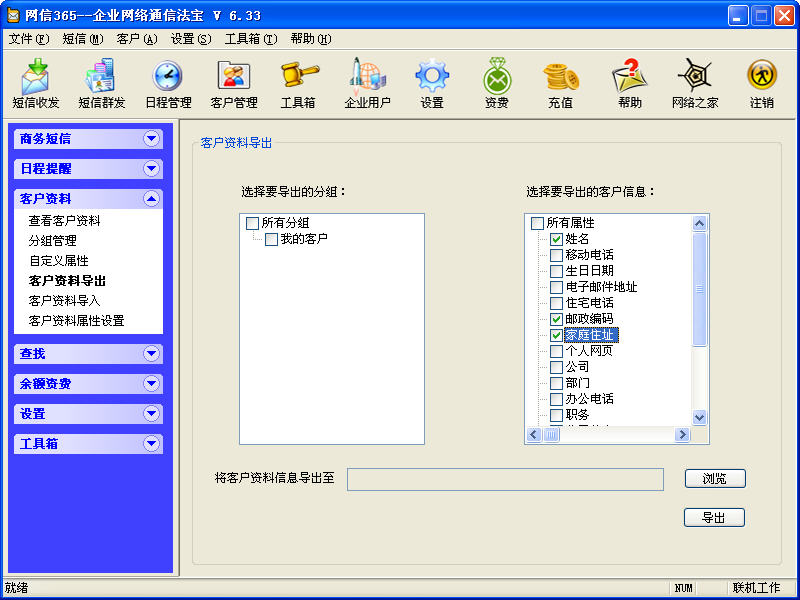The height and width of the screenshot is (600, 800).
Task: Open the 设置(S) menu
Action: pos(191,39)
